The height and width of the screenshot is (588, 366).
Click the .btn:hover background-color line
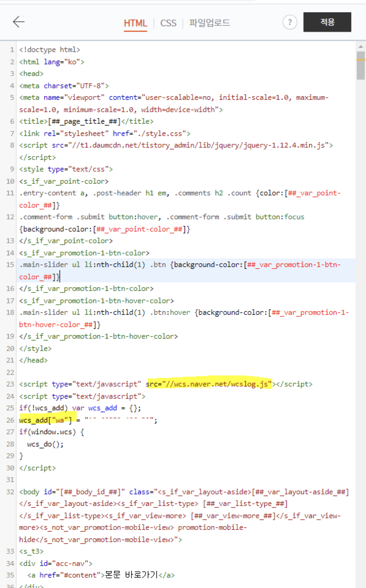(184, 318)
